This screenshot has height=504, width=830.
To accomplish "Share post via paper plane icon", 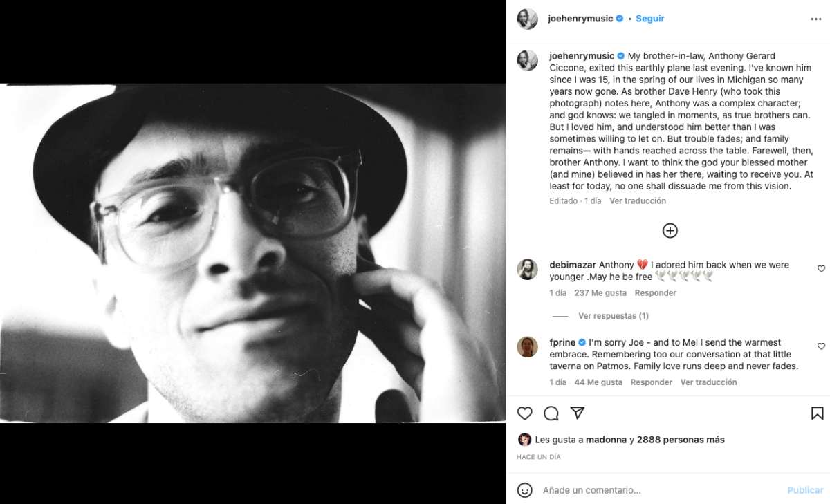I will (x=578, y=413).
